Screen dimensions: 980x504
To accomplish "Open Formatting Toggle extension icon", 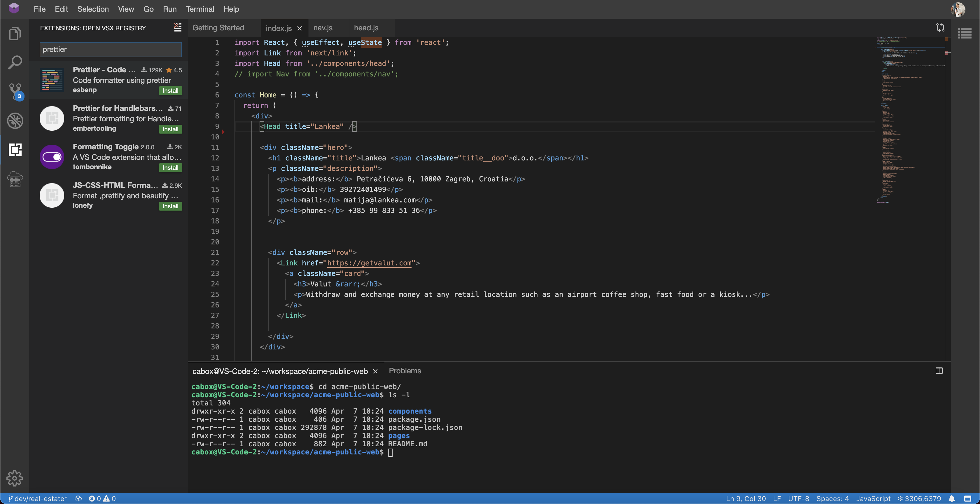I will pos(52,157).
